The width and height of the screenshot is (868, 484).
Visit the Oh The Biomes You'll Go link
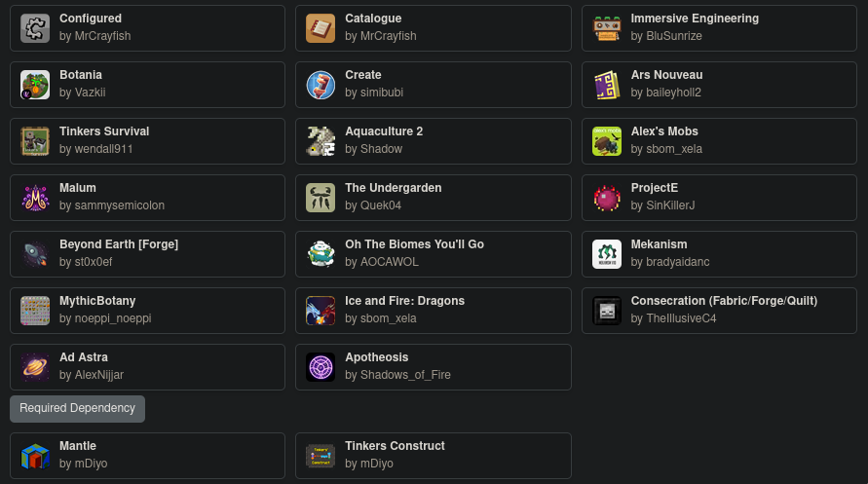[x=414, y=244]
